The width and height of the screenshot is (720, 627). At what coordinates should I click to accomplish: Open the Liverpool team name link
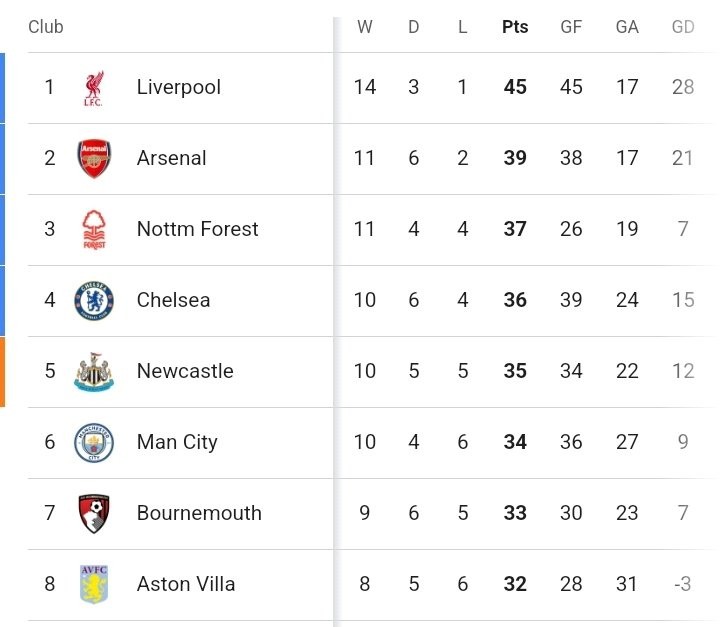[179, 88]
